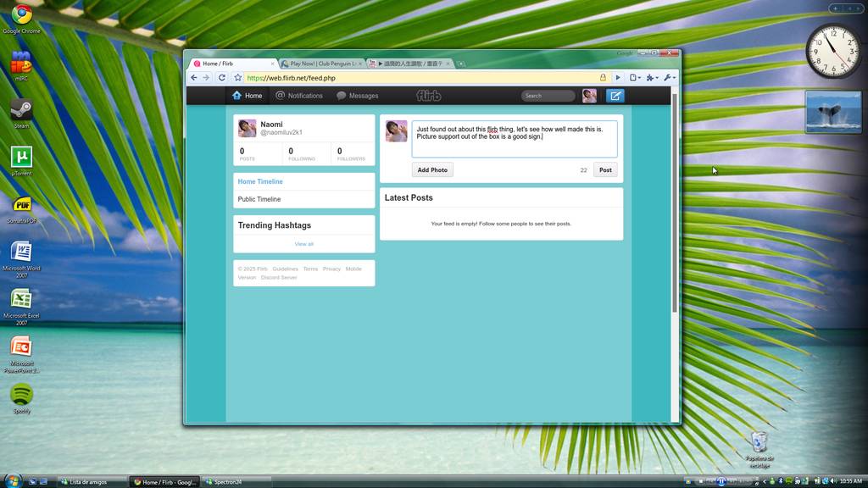Open Messages page

(358, 96)
